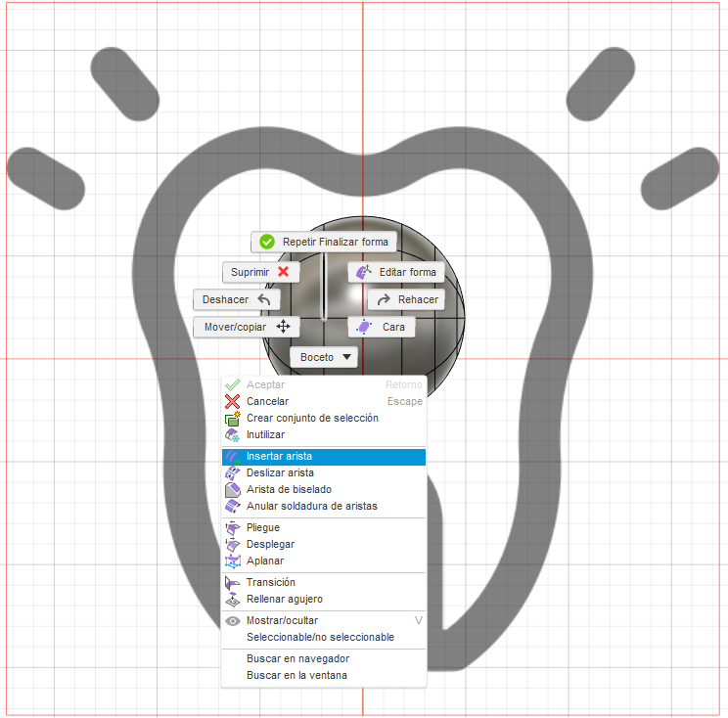Viewport: 728px width, 718px height.
Task: Click the Cara face icon
Action: (x=364, y=327)
